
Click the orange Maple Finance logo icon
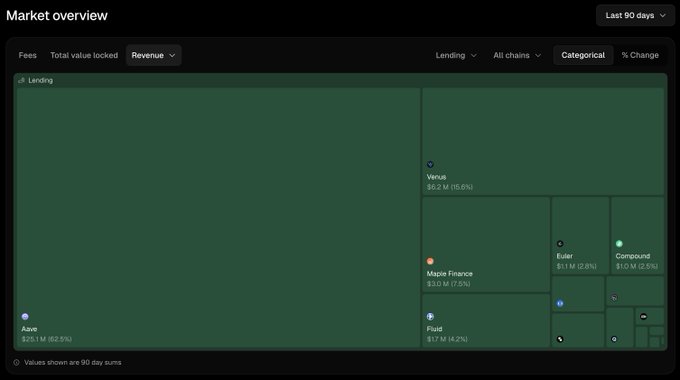pyautogui.click(x=430, y=261)
